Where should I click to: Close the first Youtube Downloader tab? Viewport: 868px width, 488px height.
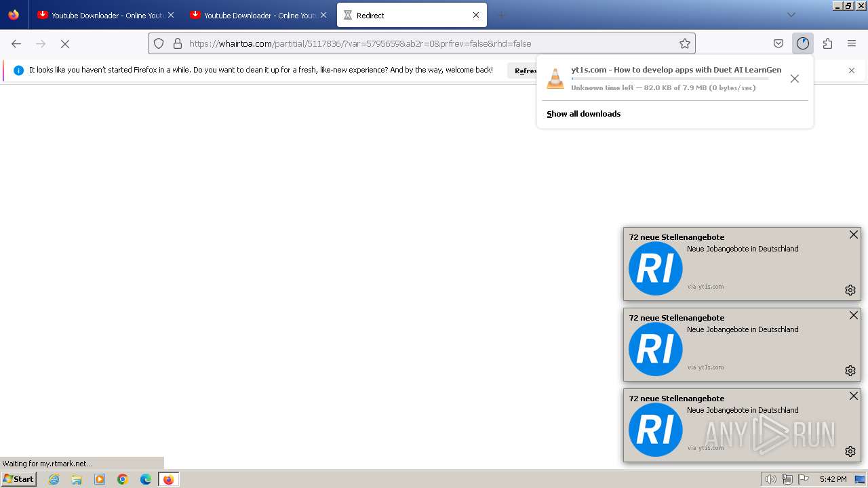click(170, 15)
